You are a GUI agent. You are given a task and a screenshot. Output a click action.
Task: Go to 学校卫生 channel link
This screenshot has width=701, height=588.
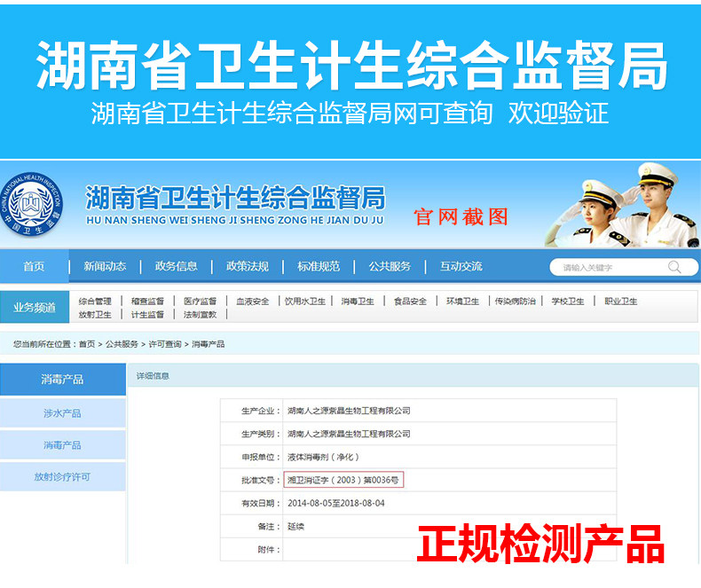568,302
